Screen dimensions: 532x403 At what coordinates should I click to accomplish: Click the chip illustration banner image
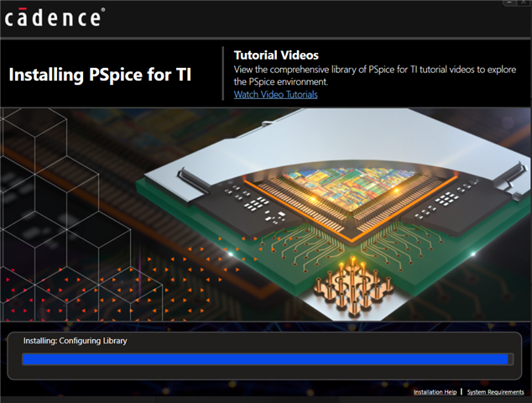tap(266, 215)
